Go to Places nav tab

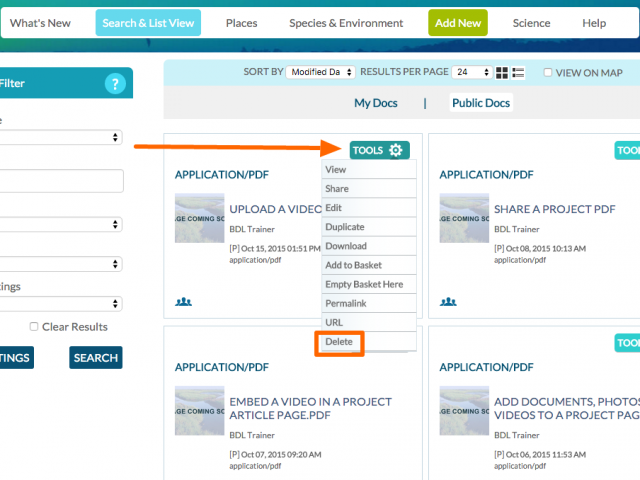(242, 23)
